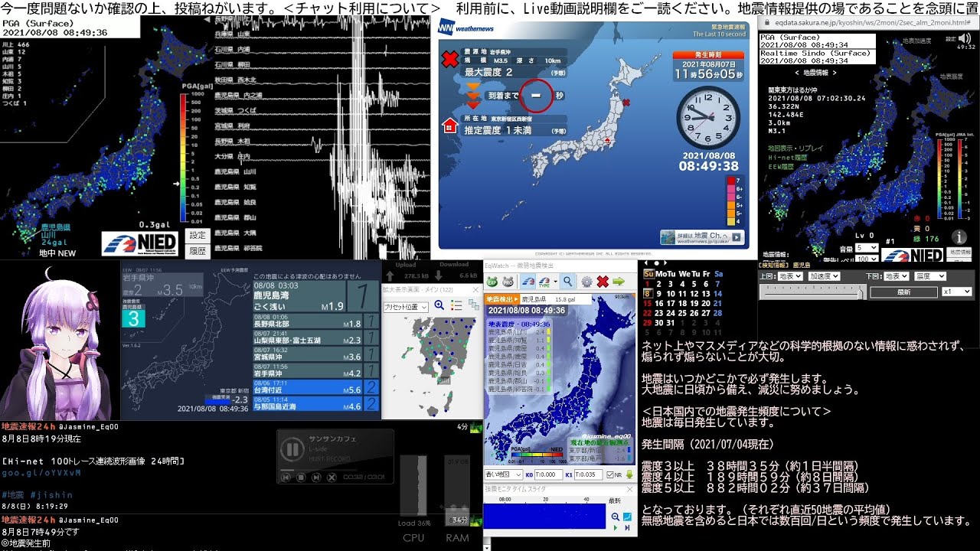Click the PRO frog icon in EqWatch

508,282
